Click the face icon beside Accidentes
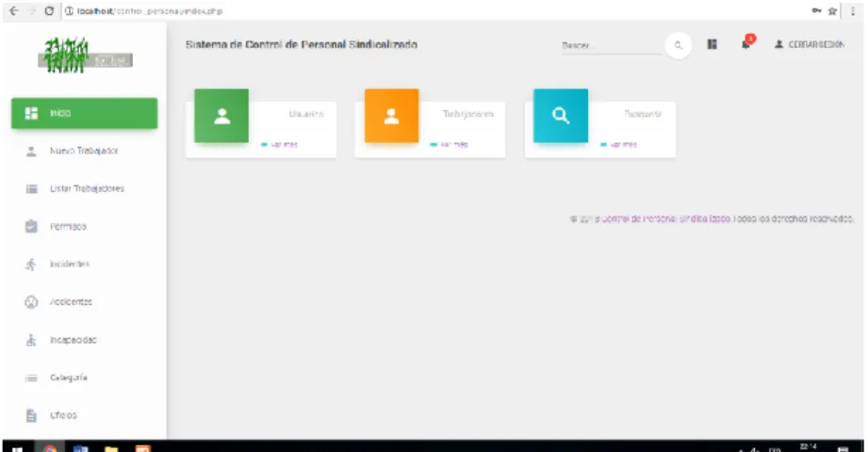The width and height of the screenshot is (868, 452). (31, 302)
